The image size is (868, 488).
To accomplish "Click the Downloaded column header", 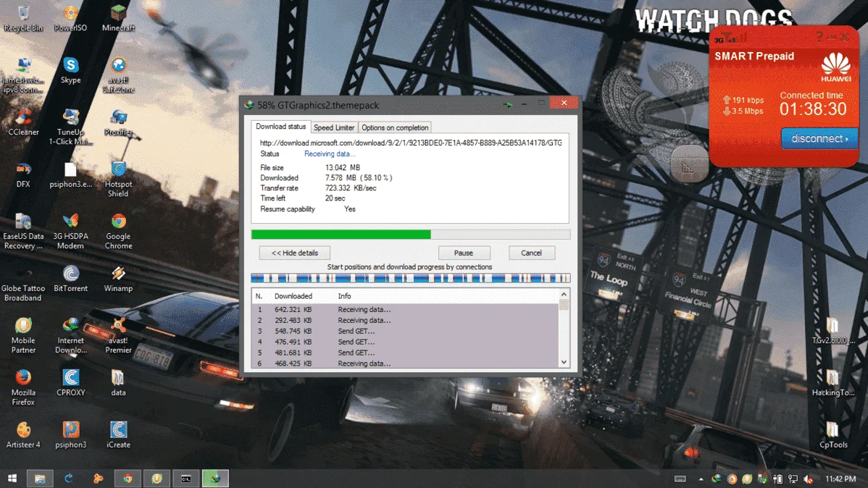I will click(x=293, y=296).
